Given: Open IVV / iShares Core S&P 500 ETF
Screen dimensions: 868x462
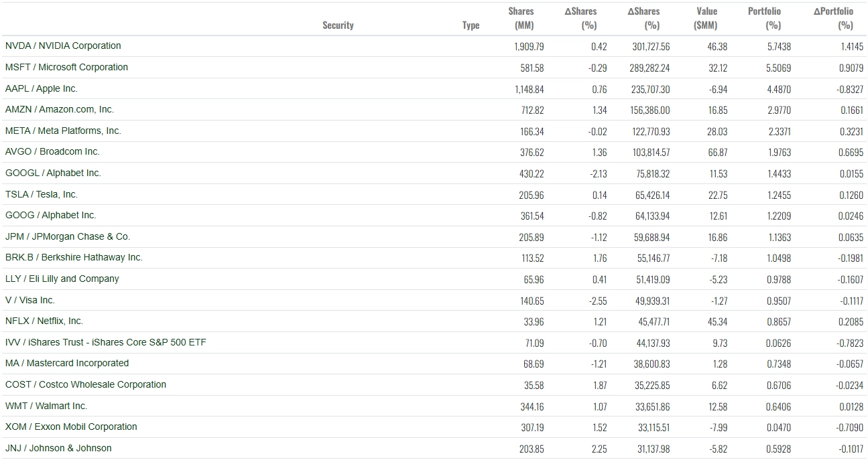Looking at the screenshot, I should click(106, 343).
